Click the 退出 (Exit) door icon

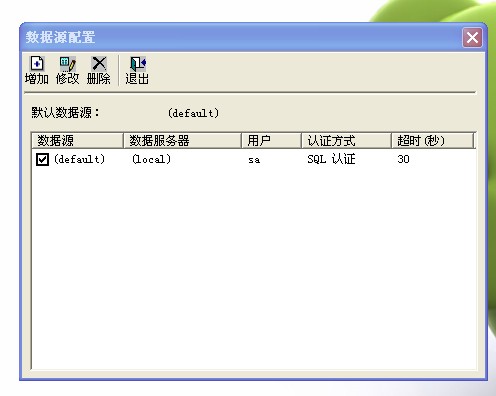pos(138,63)
